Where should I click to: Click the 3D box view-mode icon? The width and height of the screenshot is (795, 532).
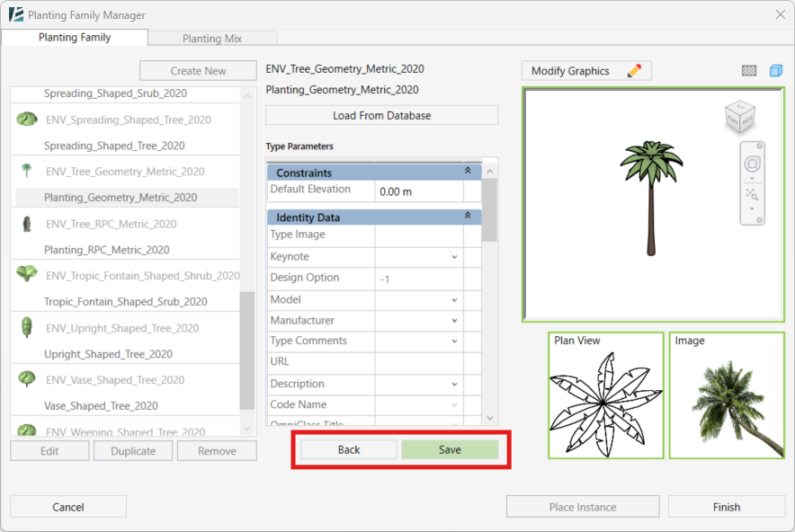[775, 71]
